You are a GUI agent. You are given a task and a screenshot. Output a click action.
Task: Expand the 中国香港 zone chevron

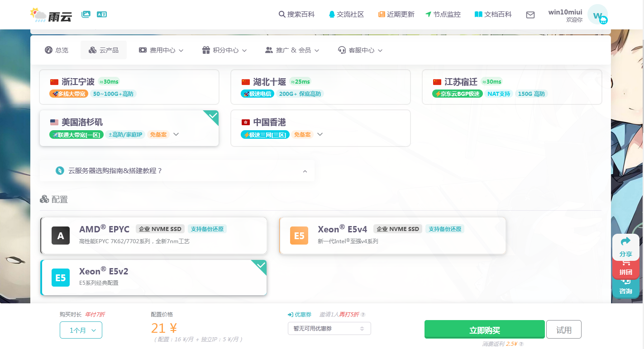coord(320,134)
